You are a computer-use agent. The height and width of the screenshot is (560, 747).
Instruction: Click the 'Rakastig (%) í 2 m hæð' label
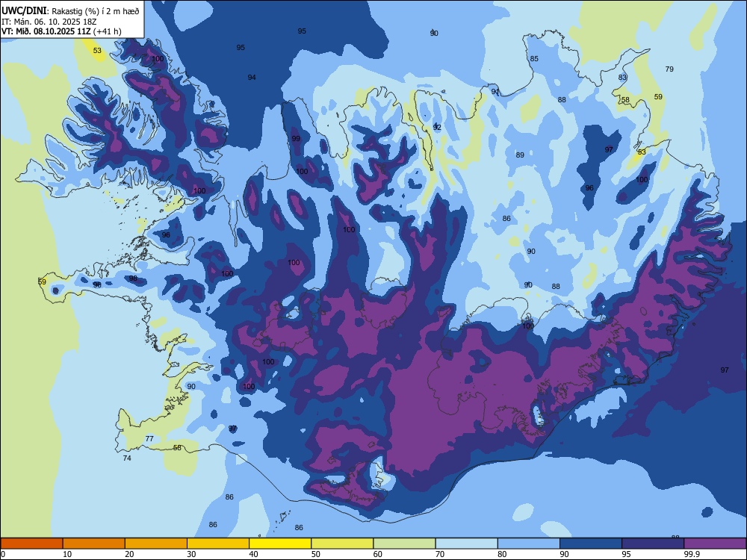96,11
